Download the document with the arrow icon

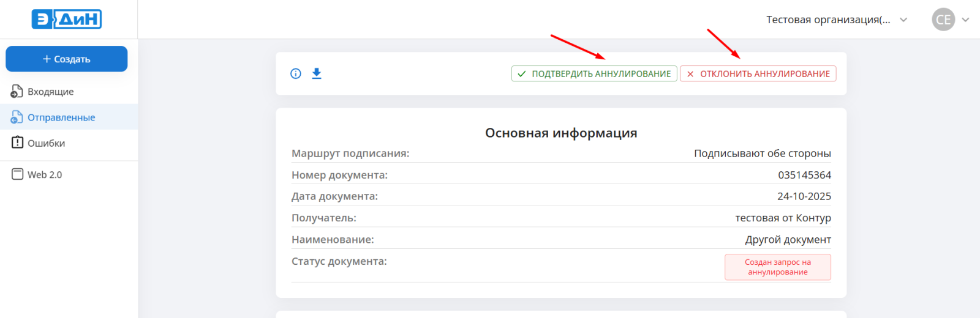click(317, 74)
